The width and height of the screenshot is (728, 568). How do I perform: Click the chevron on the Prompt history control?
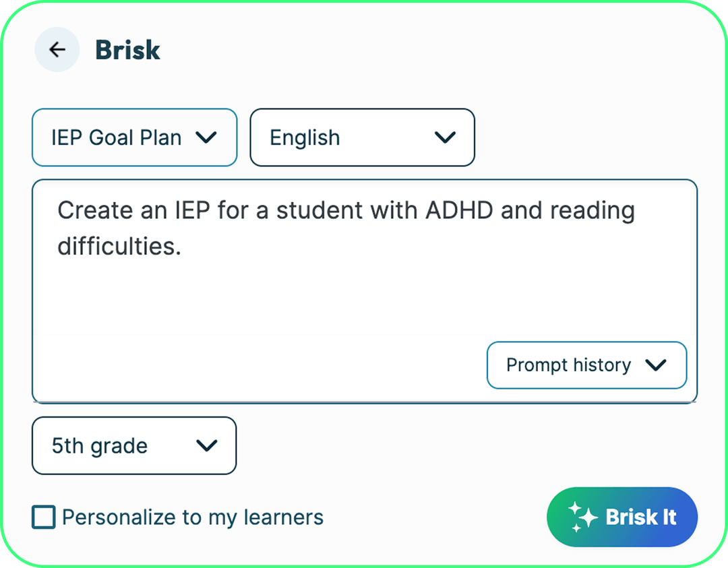(655, 365)
